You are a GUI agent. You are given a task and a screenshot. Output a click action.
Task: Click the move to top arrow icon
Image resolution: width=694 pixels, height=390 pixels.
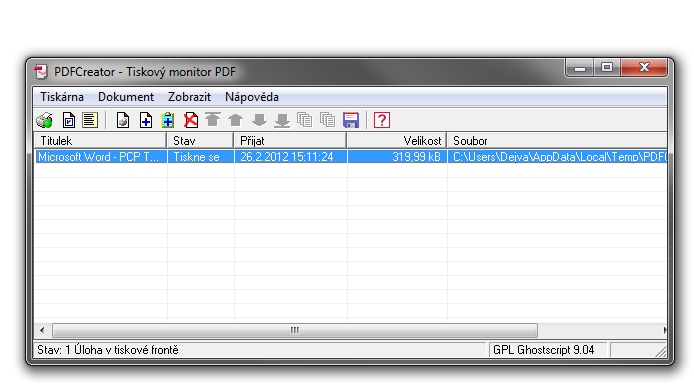(213, 120)
